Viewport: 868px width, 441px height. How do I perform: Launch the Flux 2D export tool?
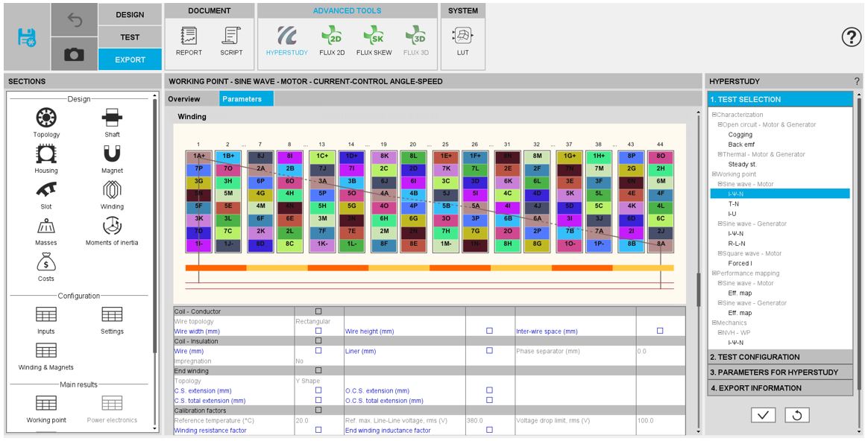[331, 37]
